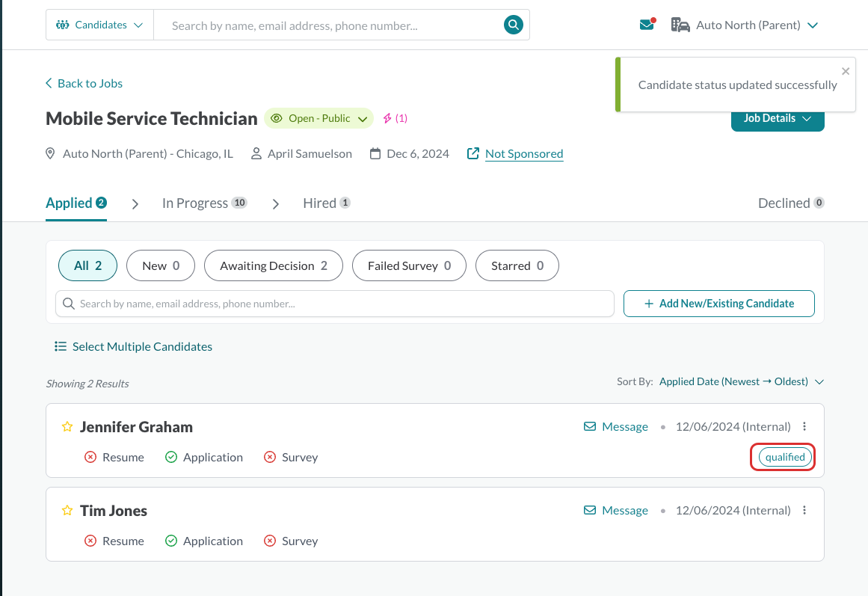The image size is (868, 596).
Task: Click the location pin icon by Chicago
Action: point(50,153)
